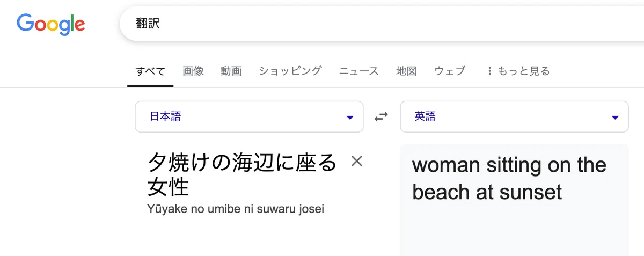The height and width of the screenshot is (256, 644).
Task: Click the Japanese source text 夕焼けの海辺に座る女性
Action: pyautogui.click(x=242, y=174)
